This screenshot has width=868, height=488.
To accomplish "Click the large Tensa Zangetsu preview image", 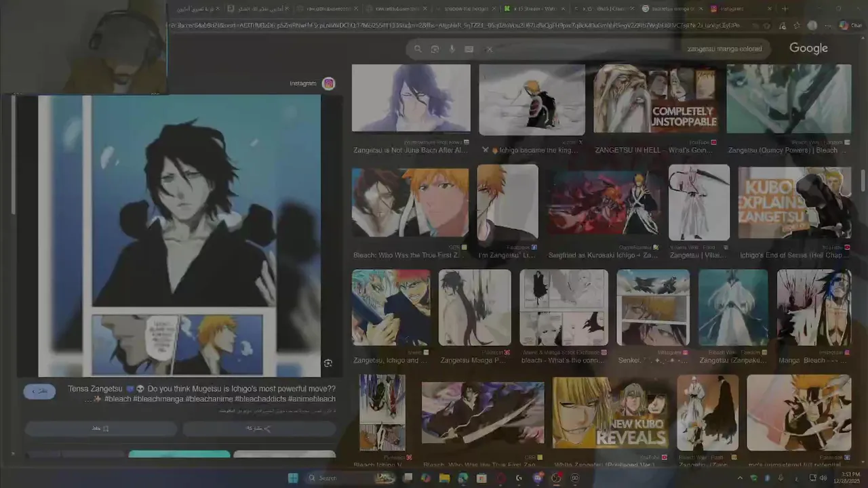I will [x=179, y=235].
